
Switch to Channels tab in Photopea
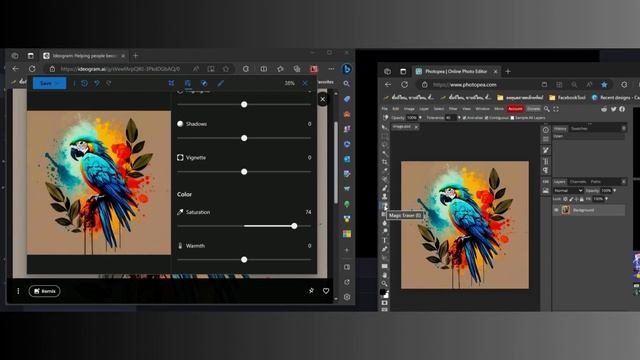point(578,182)
